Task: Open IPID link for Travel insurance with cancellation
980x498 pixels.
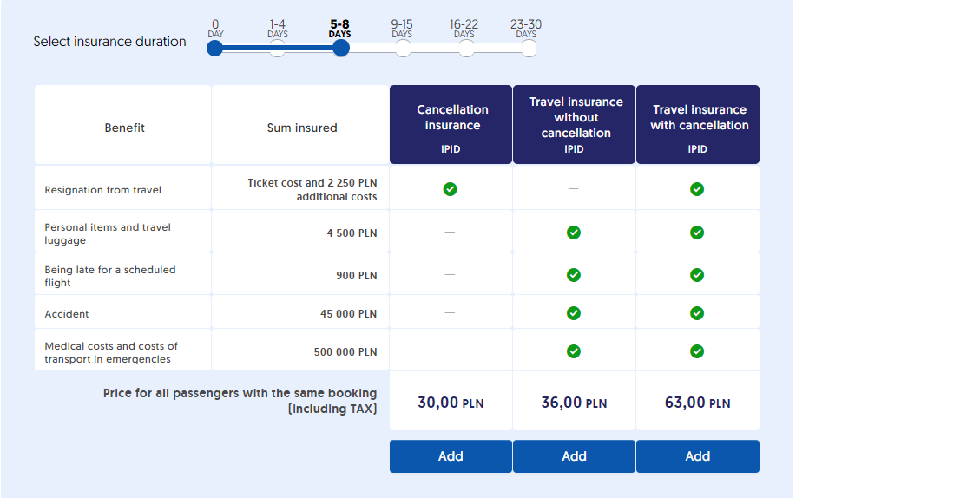Action: pyautogui.click(x=697, y=149)
